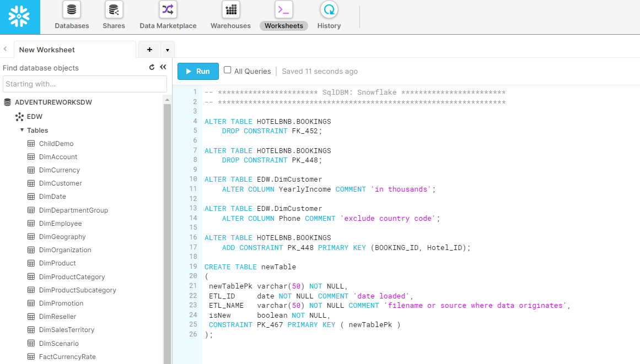Collapse the Tables tree node
The width and height of the screenshot is (640, 364).
(x=22, y=131)
